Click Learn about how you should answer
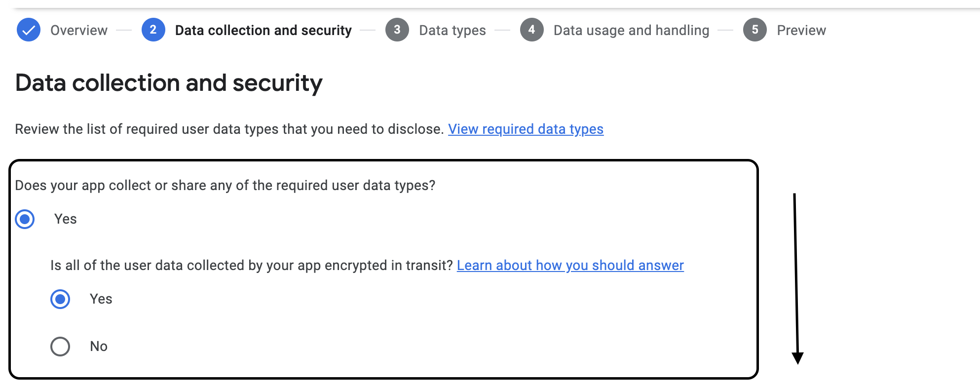Image resolution: width=980 pixels, height=390 pixels. pyautogui.click(x=570, y=265)
